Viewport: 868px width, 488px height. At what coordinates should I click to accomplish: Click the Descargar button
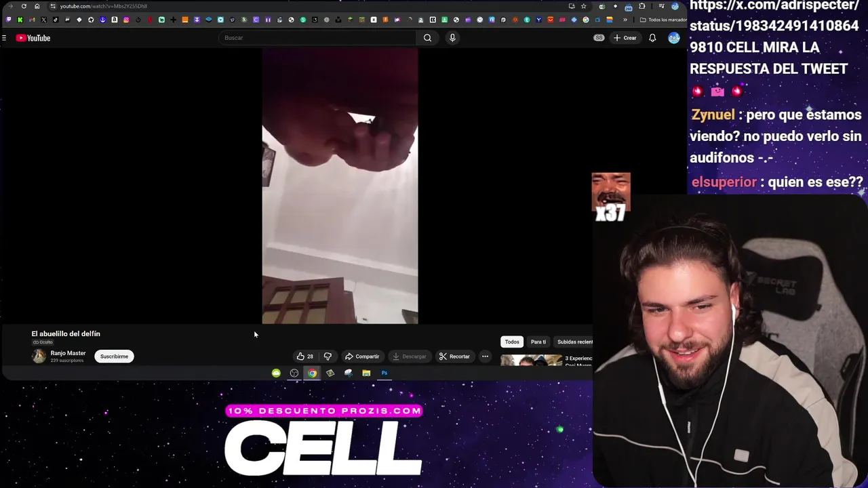pyautogui.click(x=409, y=357)
